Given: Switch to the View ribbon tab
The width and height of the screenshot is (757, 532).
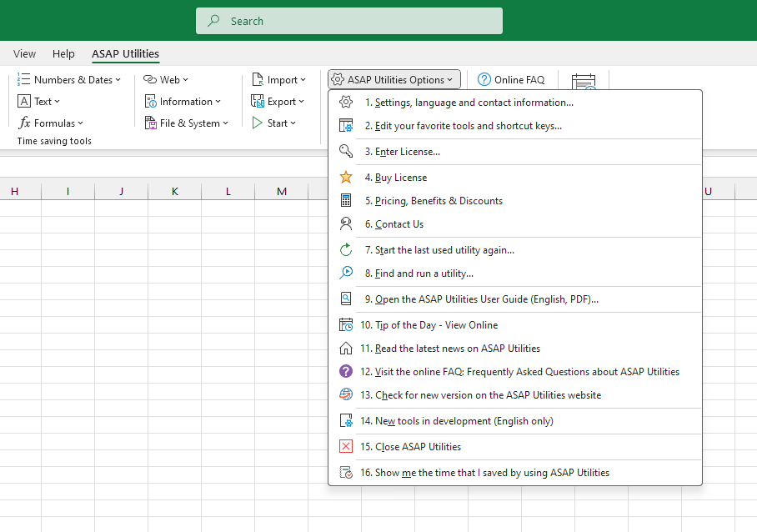Looking at the screenshot, I should [25, 53].
